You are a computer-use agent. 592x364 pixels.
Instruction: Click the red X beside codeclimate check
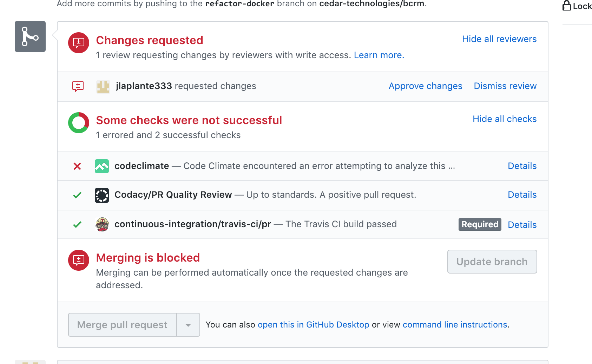77,166
